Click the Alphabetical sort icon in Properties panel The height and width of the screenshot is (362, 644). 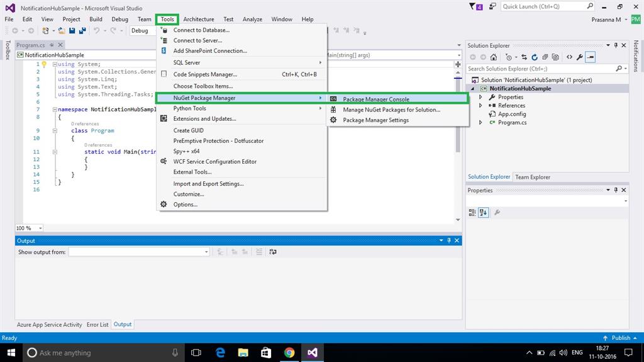point(484,212)
